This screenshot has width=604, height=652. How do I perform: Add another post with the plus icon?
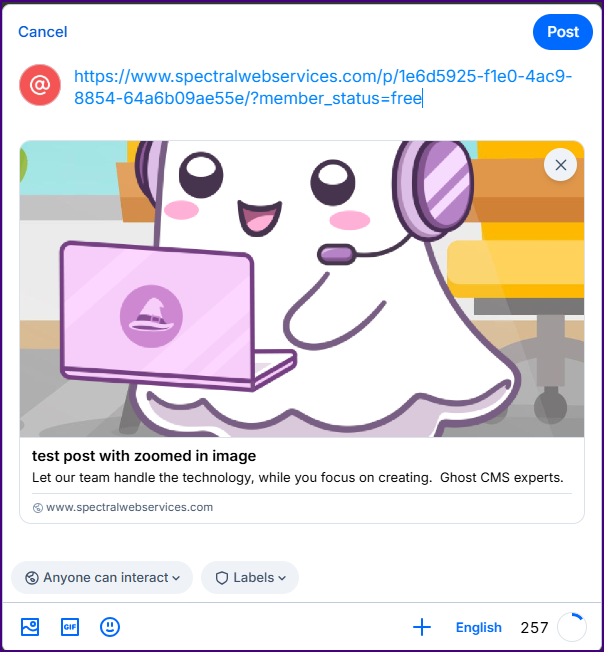tap(422, 627)
